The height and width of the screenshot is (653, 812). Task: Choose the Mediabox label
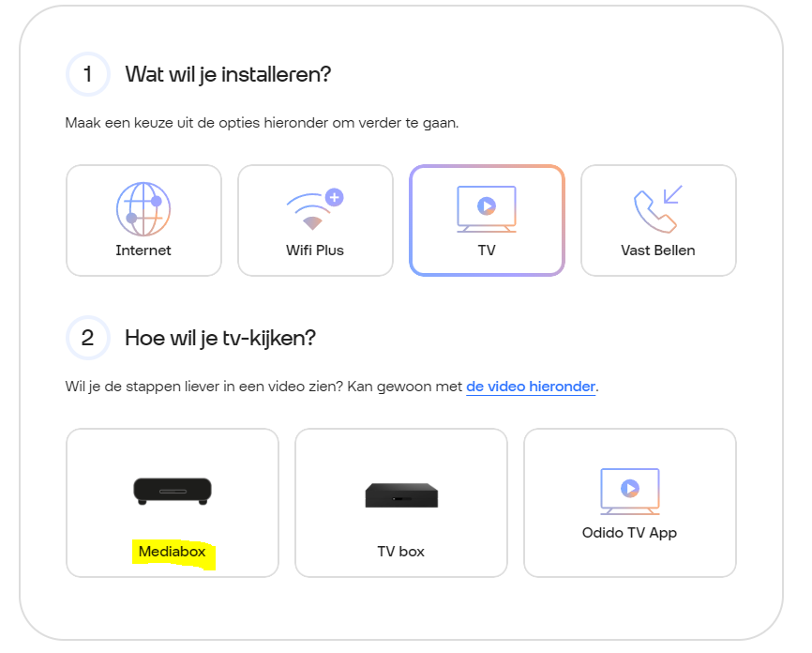coord(172,552)
